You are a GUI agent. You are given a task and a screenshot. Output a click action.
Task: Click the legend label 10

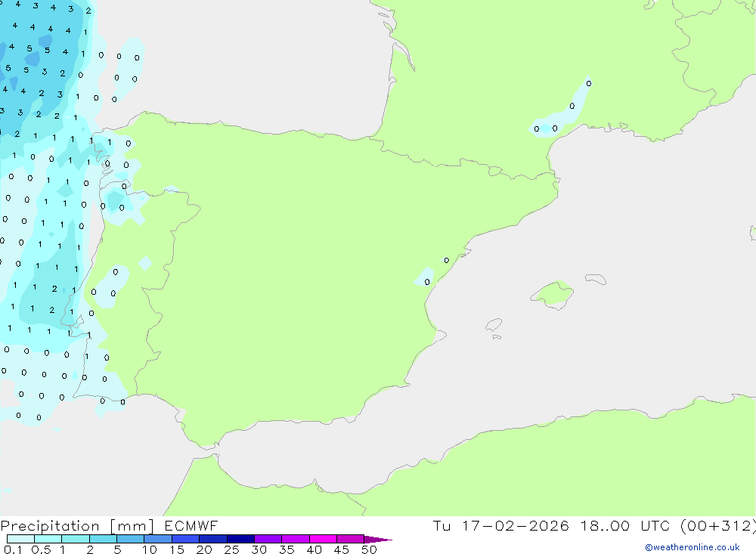click(150, 549)
